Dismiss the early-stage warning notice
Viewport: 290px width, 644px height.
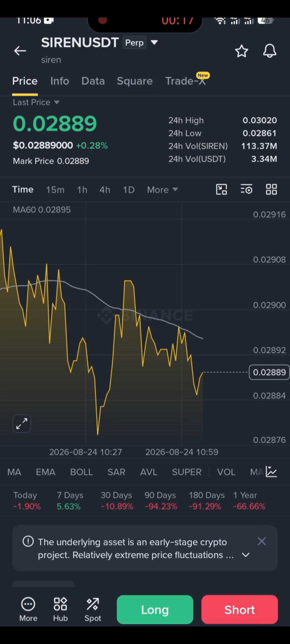click(262, 541)
